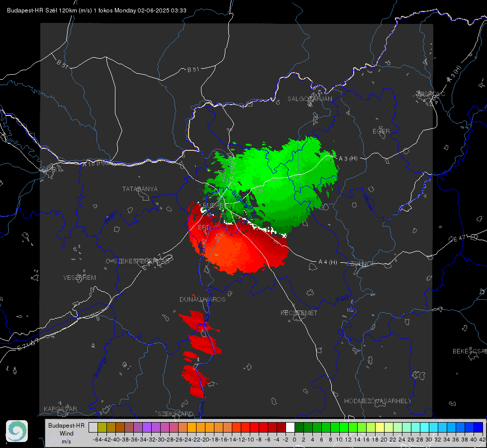The image size is (487, 448).
Task: Click the blue 'Heves' county label
Action: [x=368, y=202]
